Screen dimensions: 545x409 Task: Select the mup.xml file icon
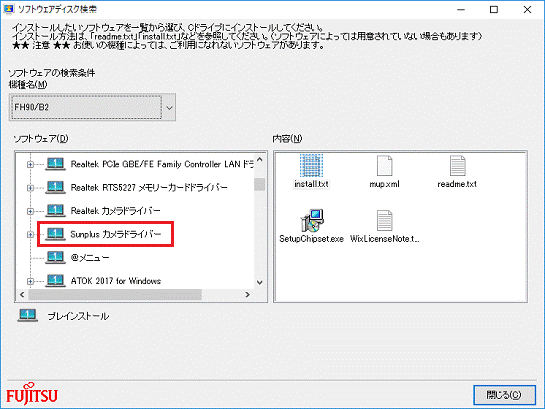point(384,166)
